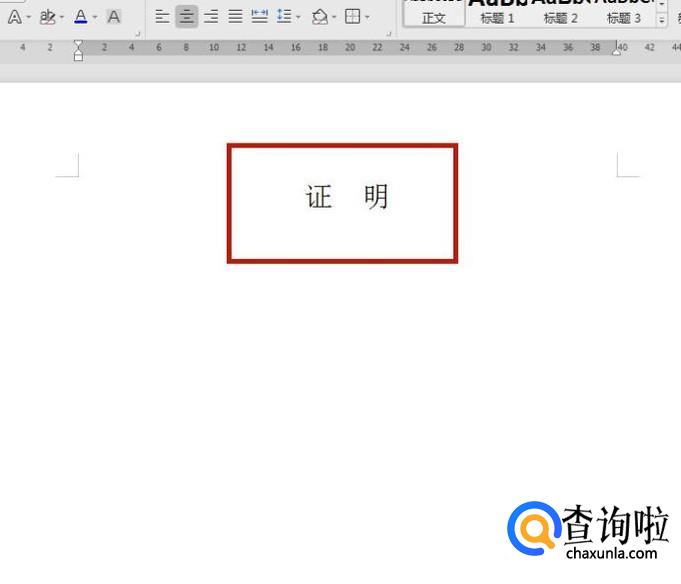Click the paragraph shading paint bucket
The width and height of the screenshot is (681, 584).
point(320,17)
